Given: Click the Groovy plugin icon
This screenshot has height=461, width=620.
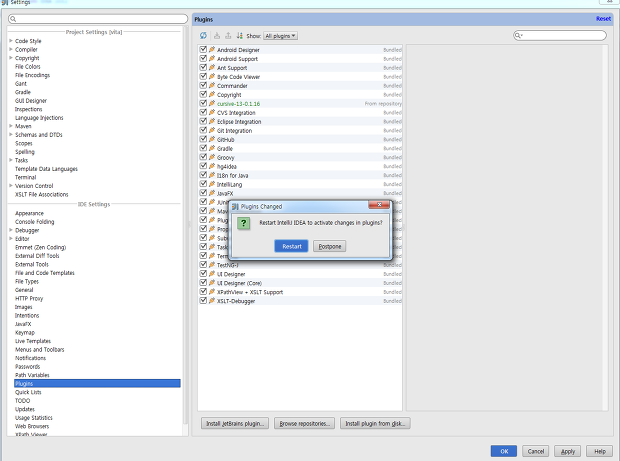Looking at the screenshot, I should (212, 157).
